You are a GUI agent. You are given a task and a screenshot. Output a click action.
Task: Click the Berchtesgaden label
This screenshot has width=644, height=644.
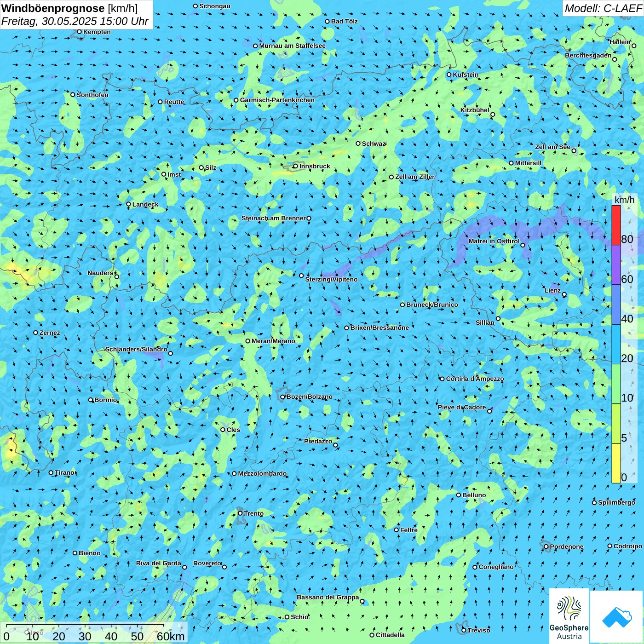point(588,55)
